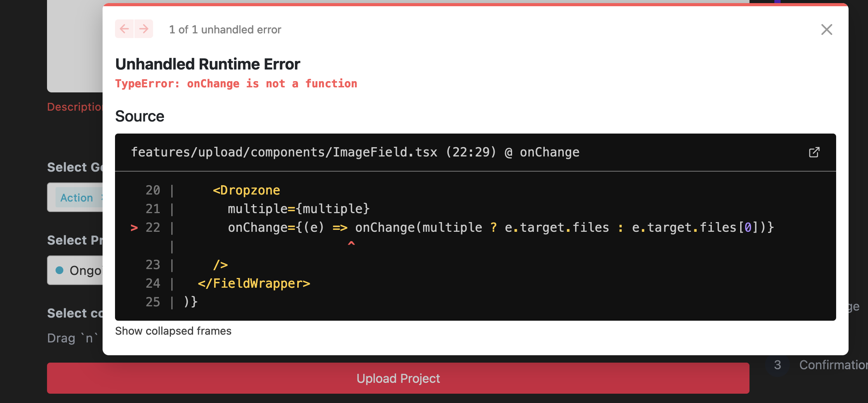Viewport: 868px width, 403px height.
Task: Open the Action genre dropdown
Action: coord(77,198)
